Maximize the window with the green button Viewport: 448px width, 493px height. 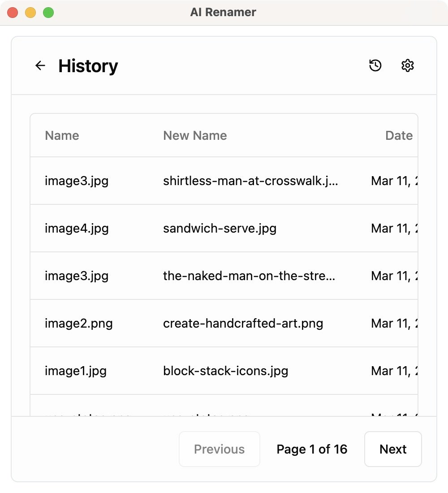point(48,13)
